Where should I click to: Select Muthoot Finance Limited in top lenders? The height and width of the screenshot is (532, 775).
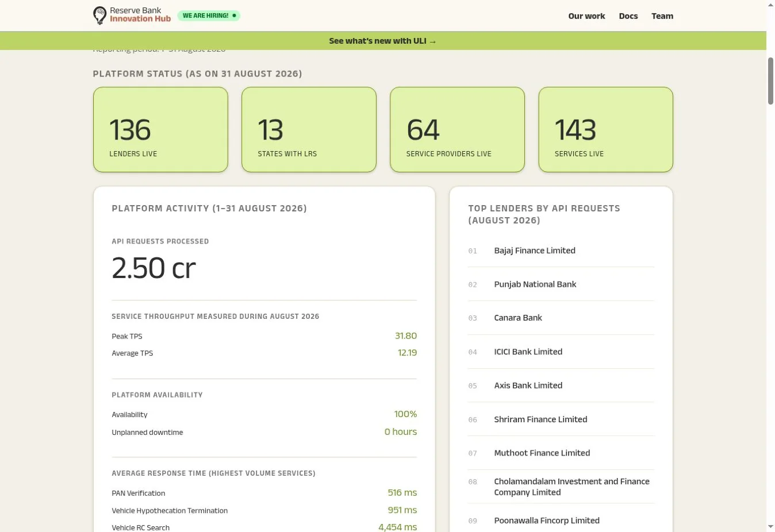click(542, 453)
